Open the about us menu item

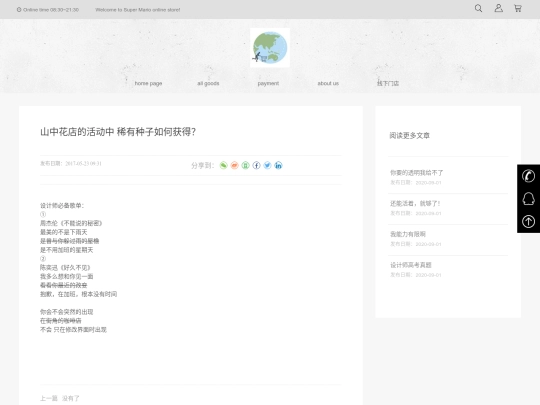pyautogui.click(x=328, y=83)
